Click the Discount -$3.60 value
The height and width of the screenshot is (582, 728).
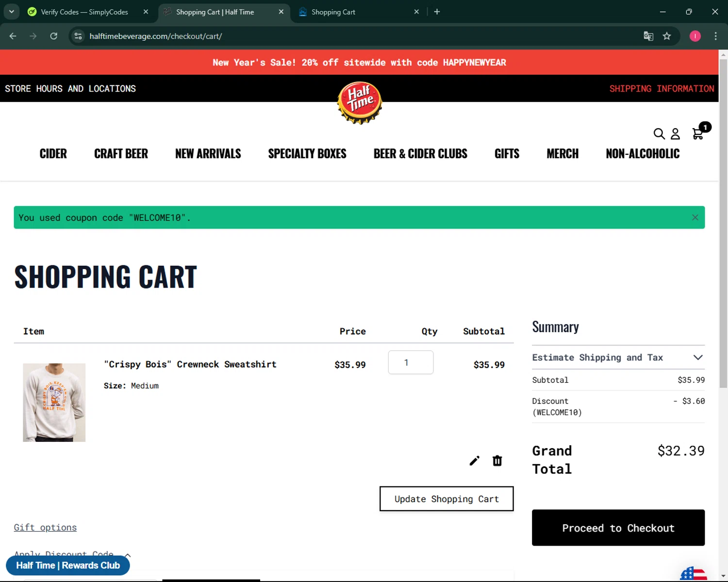689,401
